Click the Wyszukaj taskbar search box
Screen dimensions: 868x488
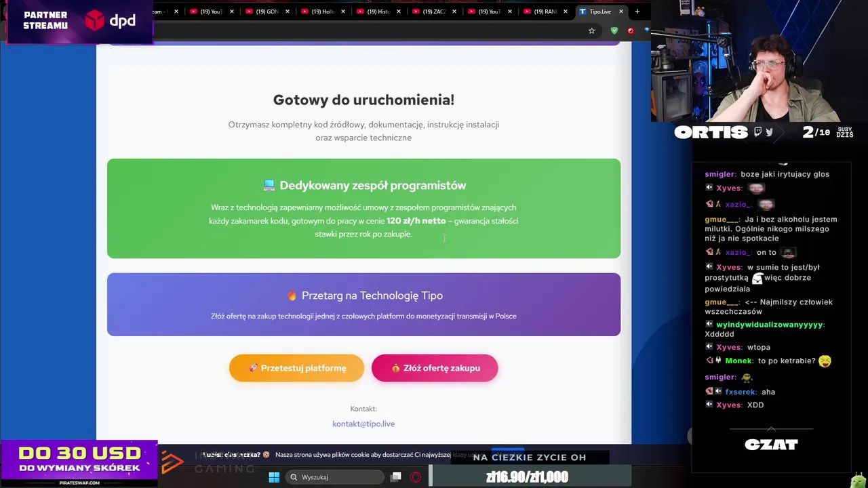pyautogui.click(x=335, y=477)
